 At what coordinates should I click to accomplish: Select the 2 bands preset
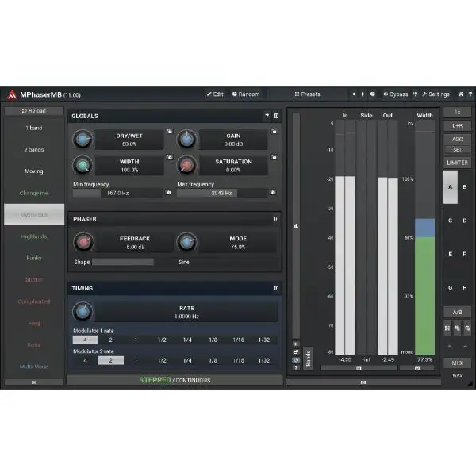coord(34,149)
